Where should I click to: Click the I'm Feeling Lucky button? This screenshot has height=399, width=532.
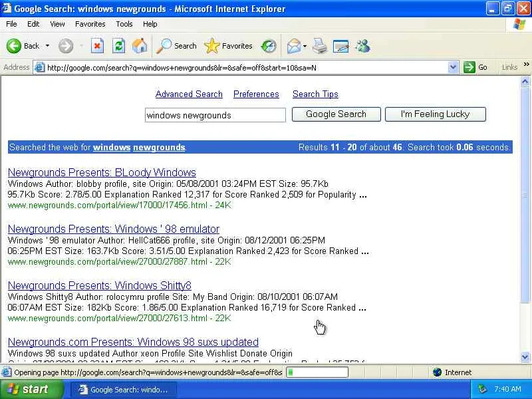pyautogui.click(x=436, y=114)
